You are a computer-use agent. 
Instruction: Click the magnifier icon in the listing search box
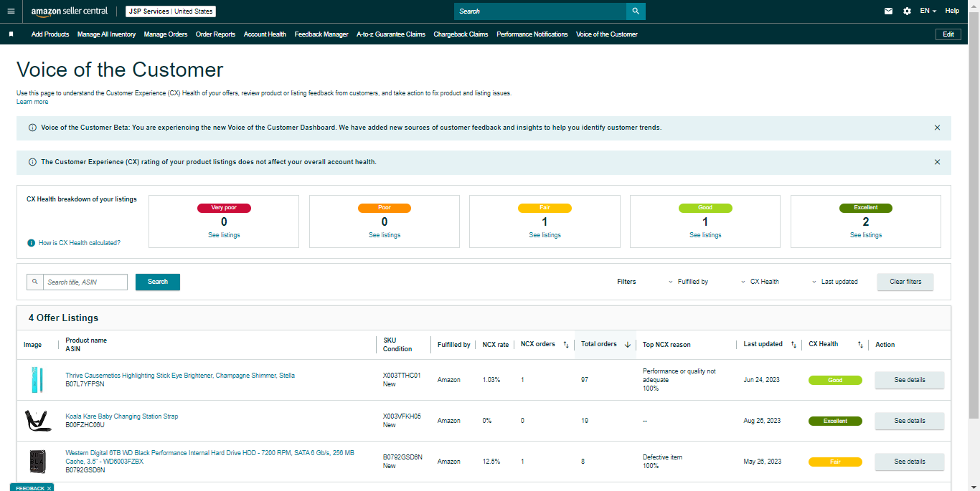coord(35,282)
